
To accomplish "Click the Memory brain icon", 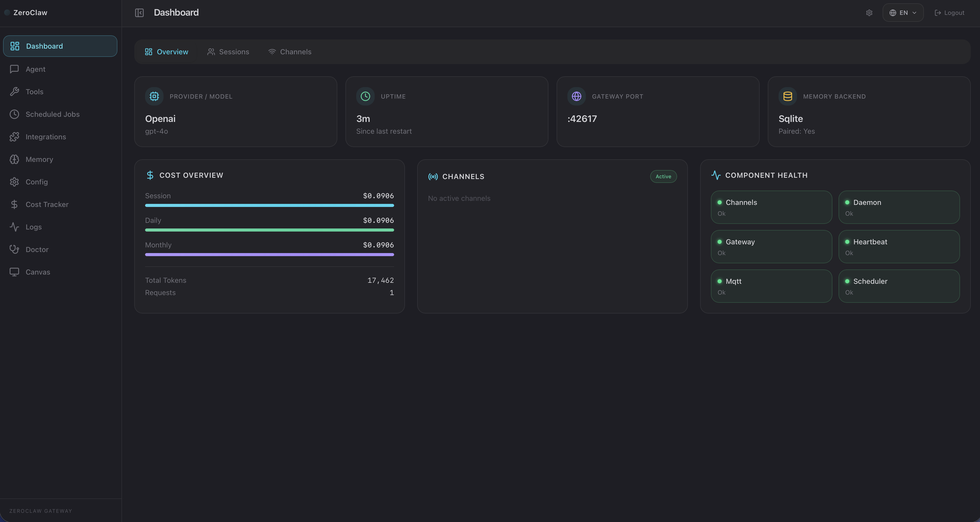I will click(x=14, y=159).
